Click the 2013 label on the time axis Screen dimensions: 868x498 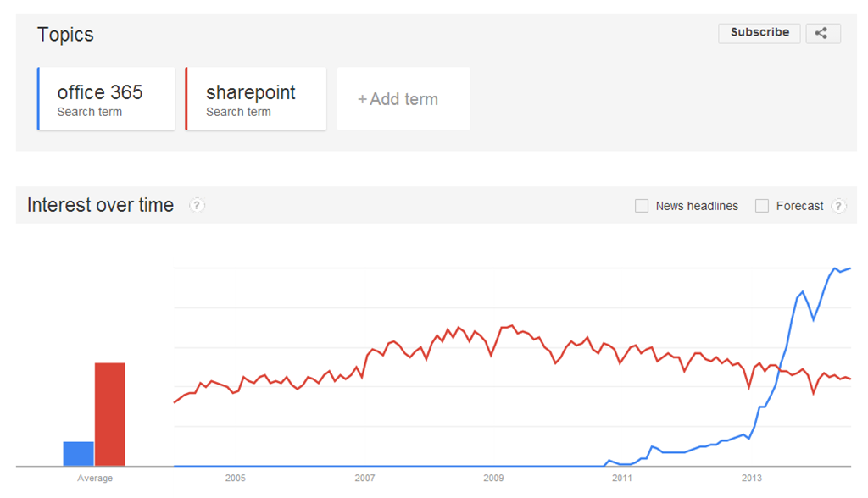[751, 479]
